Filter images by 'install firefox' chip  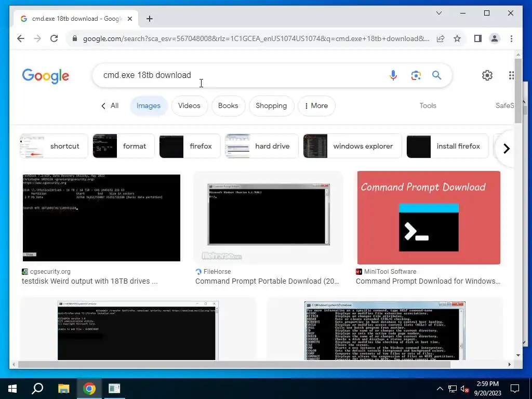tap(447, 146)
